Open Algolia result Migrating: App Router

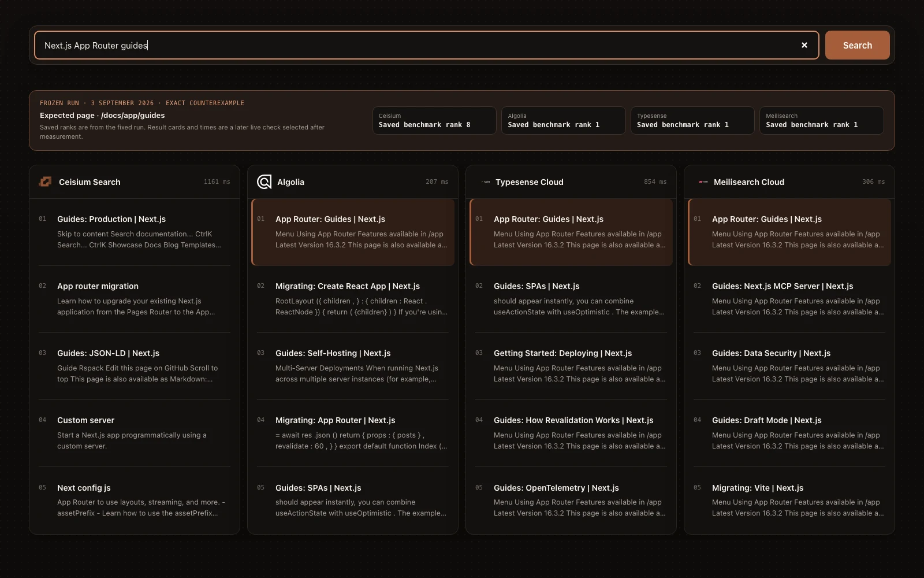click(353, 433)
